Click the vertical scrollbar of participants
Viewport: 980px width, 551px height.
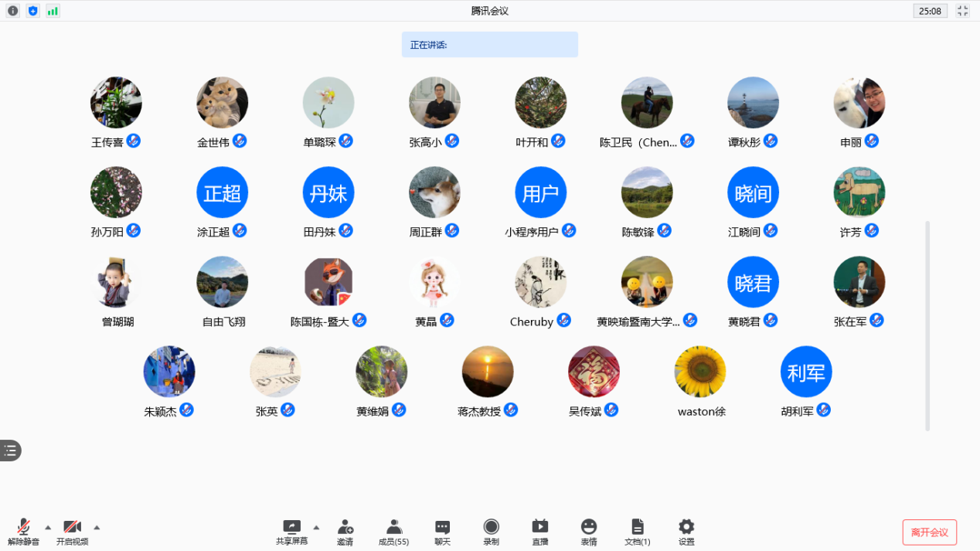coord(927,325)
